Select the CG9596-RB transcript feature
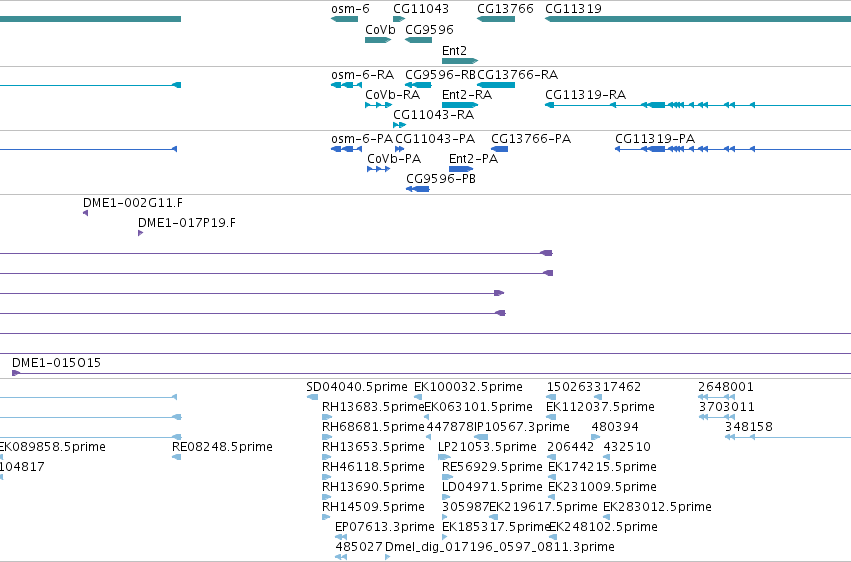 click(x=418, y=85)
